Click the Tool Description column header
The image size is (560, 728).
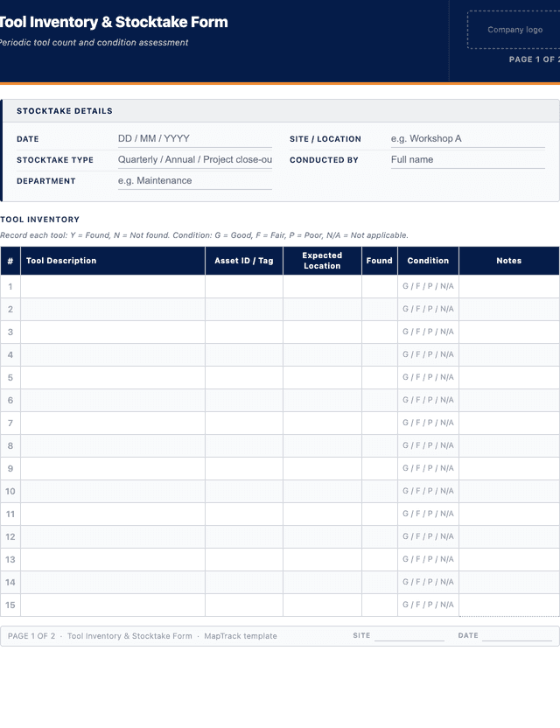pyautogui.click(x=113, y=261)
